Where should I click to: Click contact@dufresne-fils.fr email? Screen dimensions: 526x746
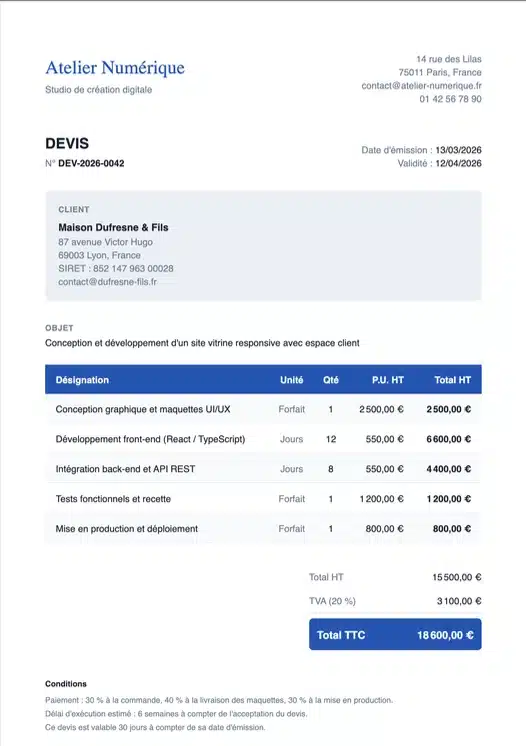tap(107, 282)
